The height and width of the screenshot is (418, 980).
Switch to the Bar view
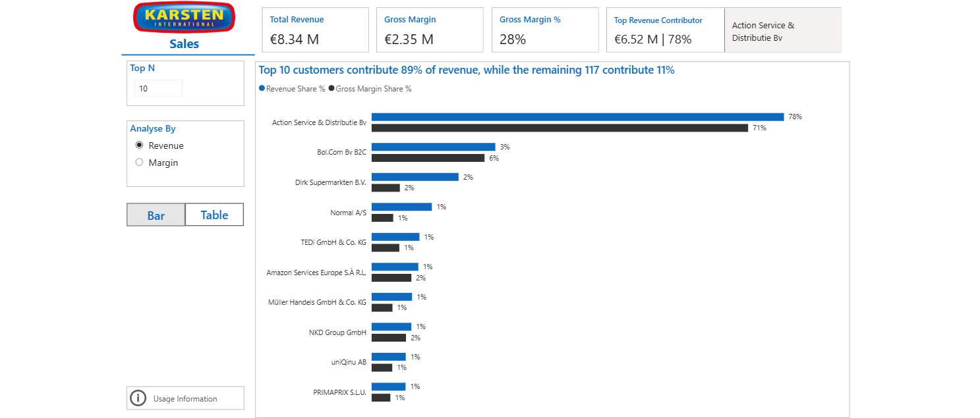tap(156, 215)
